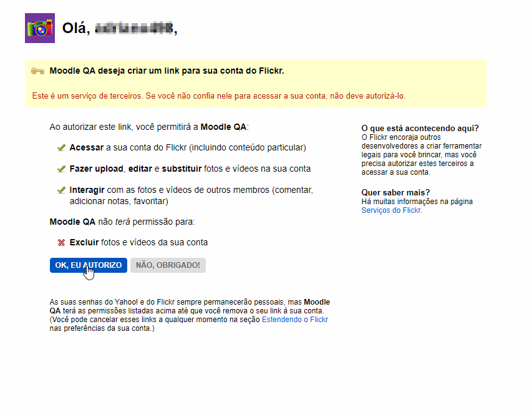Viewport: 532px width, 412px height.
Task: Click the Flickr camera buddy icon
Action: click(40, 28)
